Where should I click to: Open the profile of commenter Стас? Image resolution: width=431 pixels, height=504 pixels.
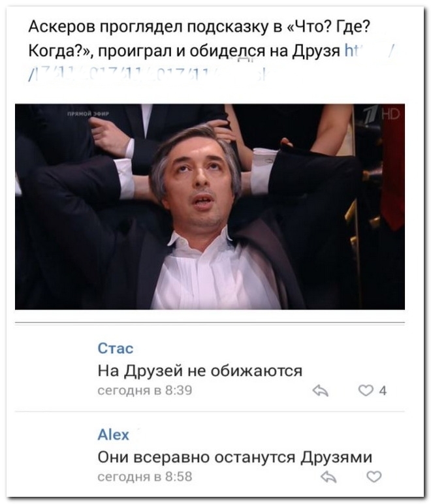[x=116, y=348]
